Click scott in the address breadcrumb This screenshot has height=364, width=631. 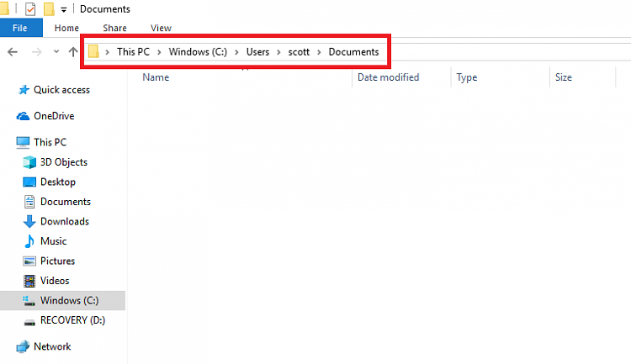click(x=299, y=52)
